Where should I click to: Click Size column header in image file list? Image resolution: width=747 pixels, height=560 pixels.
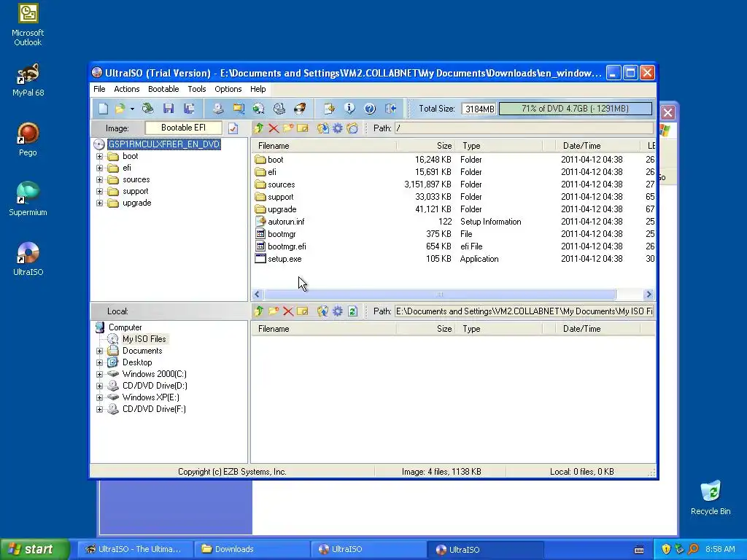point(426,146)
